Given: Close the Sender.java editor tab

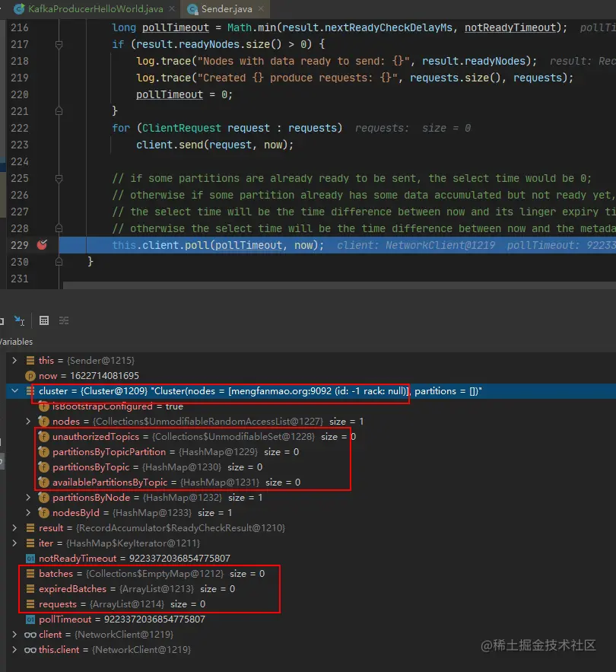Looking at the screenshot, I should (260, 8).
